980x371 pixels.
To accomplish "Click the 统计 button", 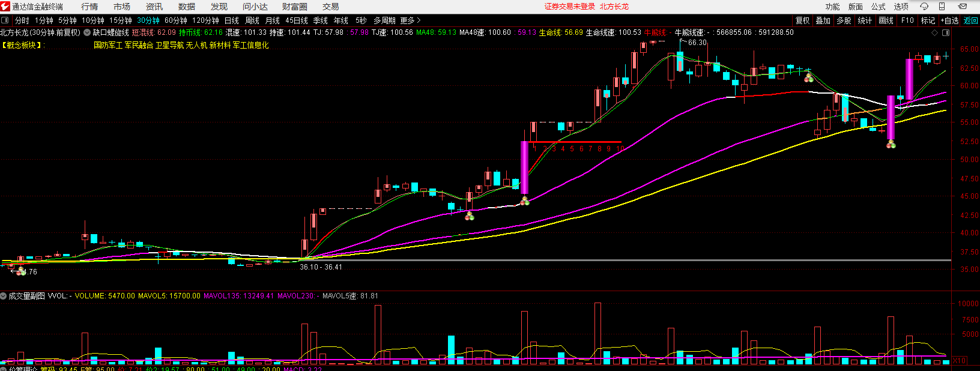I will click(x=865, y=20).
